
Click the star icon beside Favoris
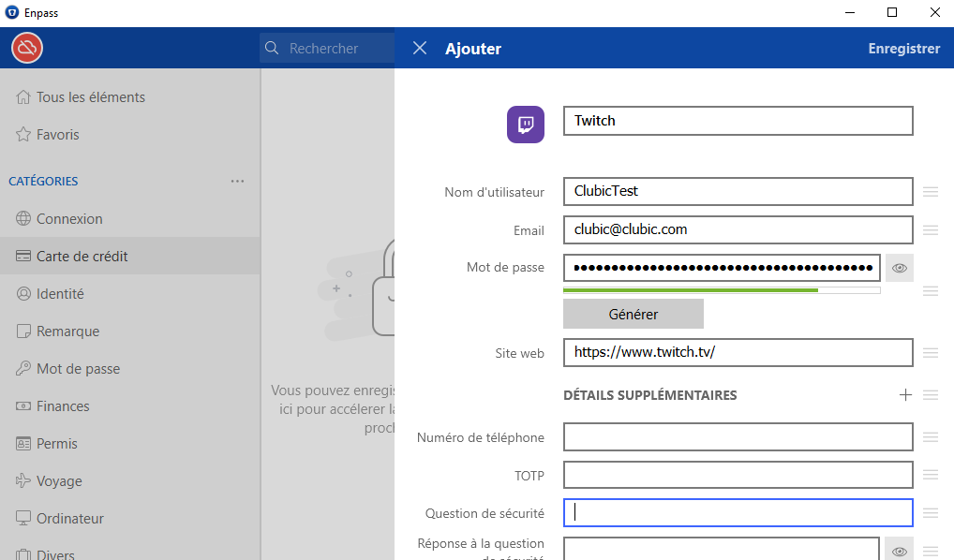23,134
